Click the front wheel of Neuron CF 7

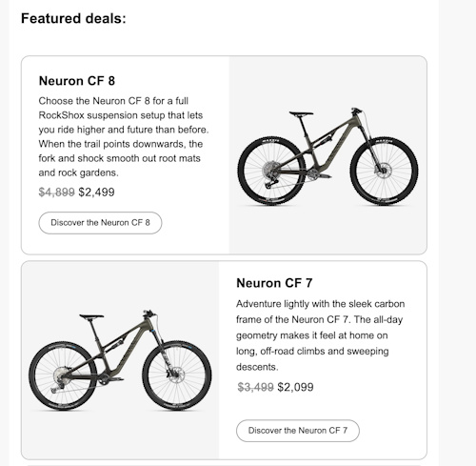(x=177, y=375)
